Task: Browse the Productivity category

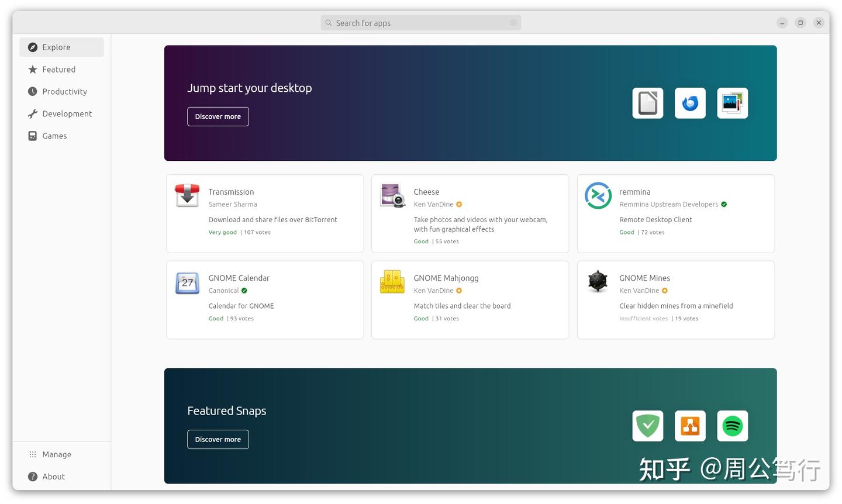Action: 64,91
